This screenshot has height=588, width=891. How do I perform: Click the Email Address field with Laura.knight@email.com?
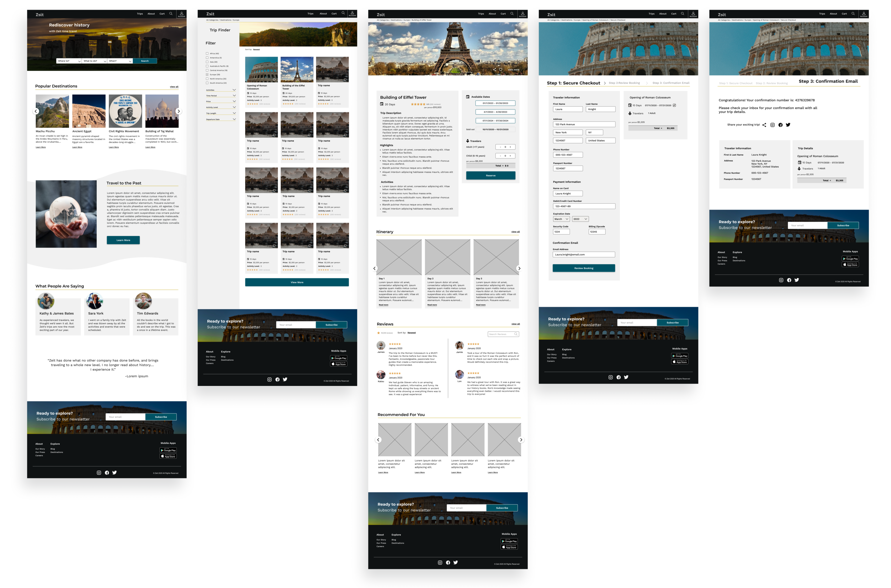click(583, 255)
